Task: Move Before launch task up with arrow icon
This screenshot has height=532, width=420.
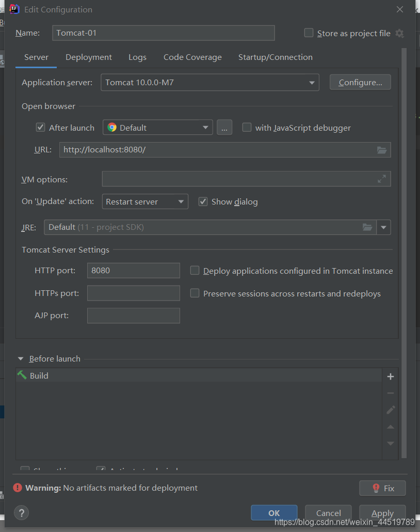Action: coord(391,427)
